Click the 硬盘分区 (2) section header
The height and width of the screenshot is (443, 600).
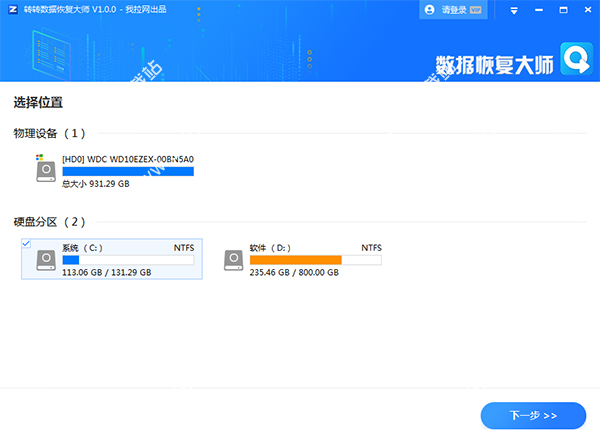49,222
